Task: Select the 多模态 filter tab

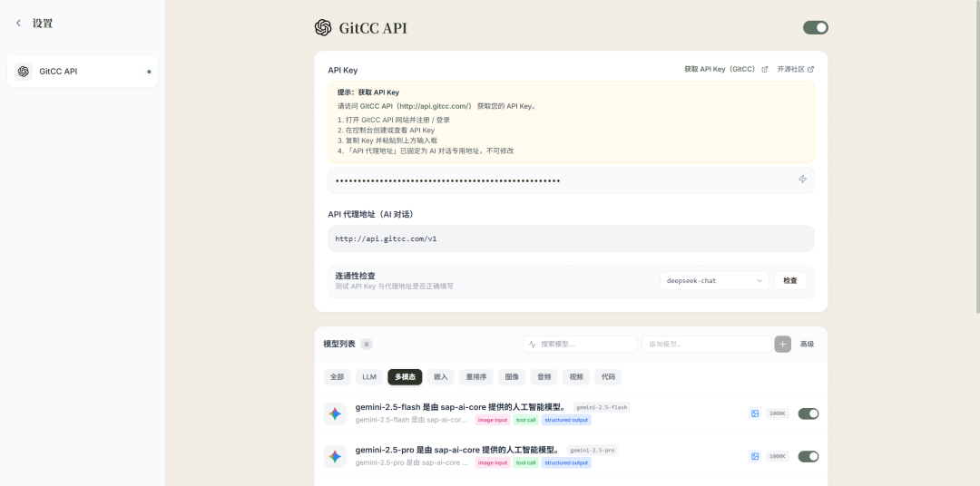Action: [405, 376]
